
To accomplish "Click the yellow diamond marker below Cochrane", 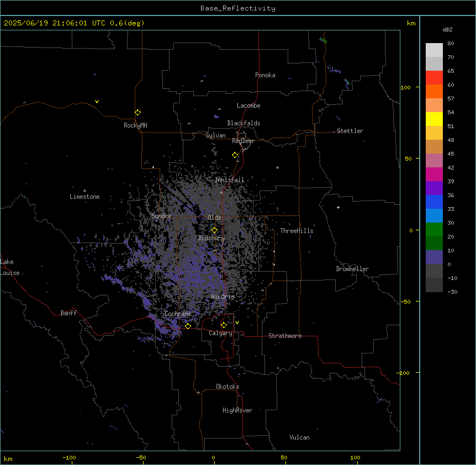I will click(x=188, y=326).
